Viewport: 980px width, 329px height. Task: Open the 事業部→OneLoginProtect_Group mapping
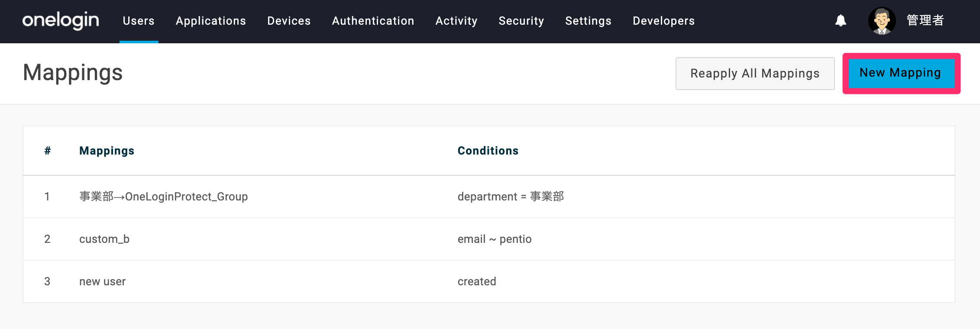[163, 197]
